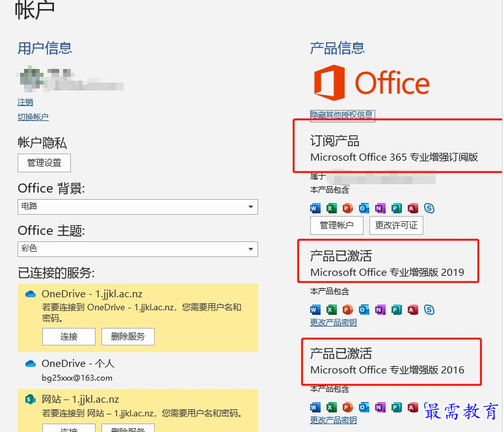Screen dimensions: 504x432
Task: Select the OneDrive - 个人 service entry
Action: click(138, 370)
